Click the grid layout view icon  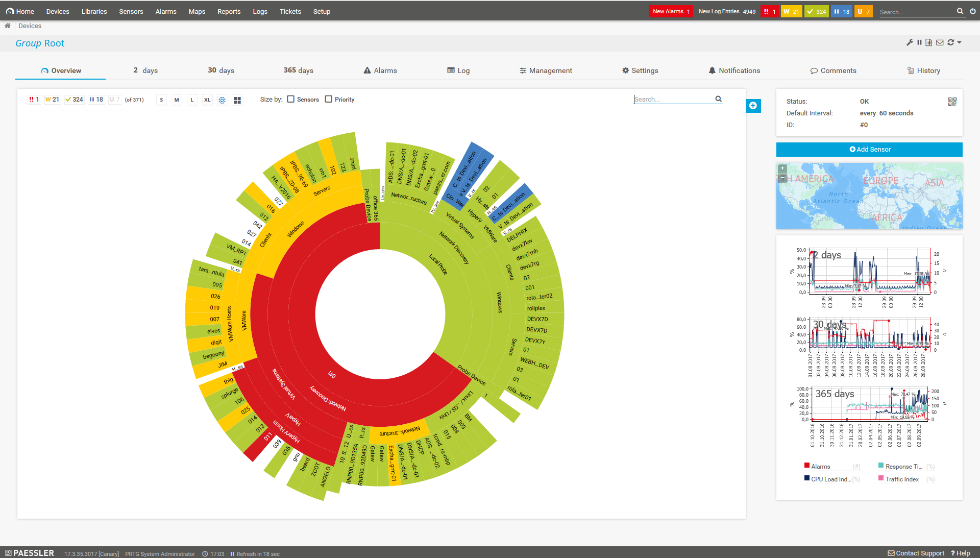coord(237,99)
